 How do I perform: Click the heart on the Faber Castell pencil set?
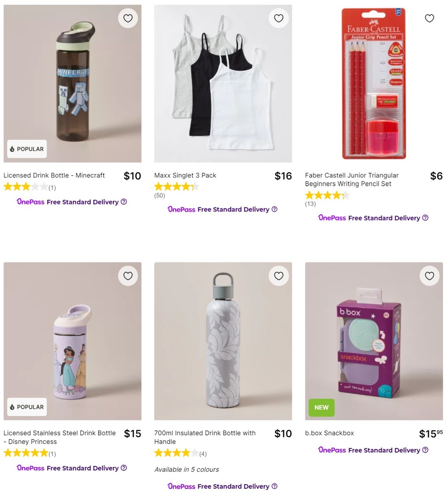pyautogui.click(x=429, y=18)
